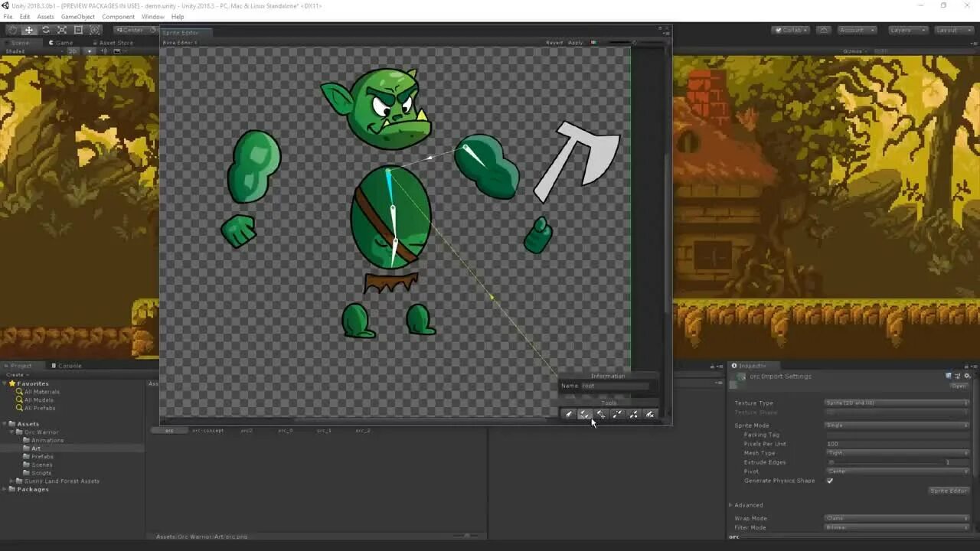The height and width of the screenshot is (551, 980).
Task: Select the Hand tool in the Unity toolbar
Action: click(12, 30)
